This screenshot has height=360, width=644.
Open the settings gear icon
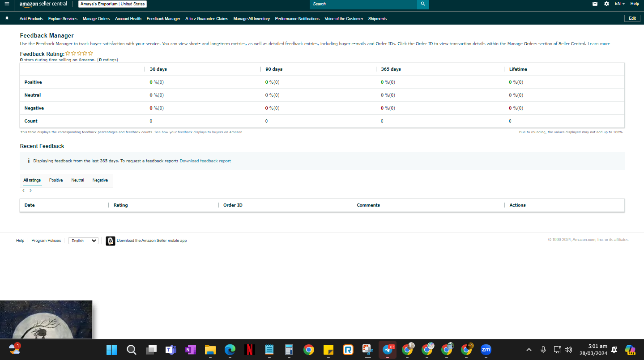point(606,4)
